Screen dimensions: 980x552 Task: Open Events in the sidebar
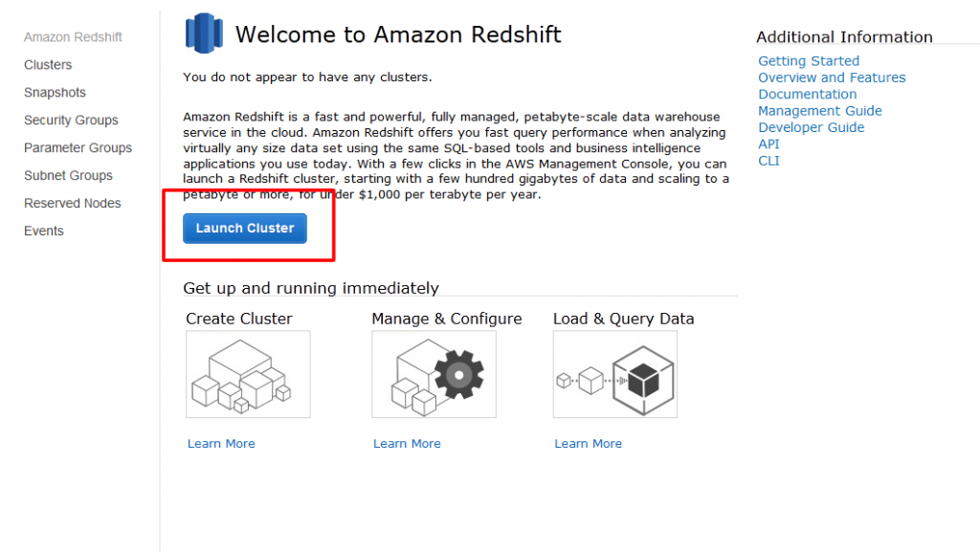pyautogui.click(x=44, y=232)
